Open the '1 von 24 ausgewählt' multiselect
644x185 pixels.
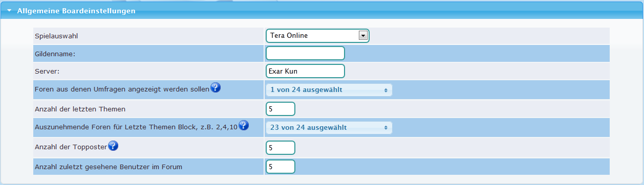(x=329, y=90)
